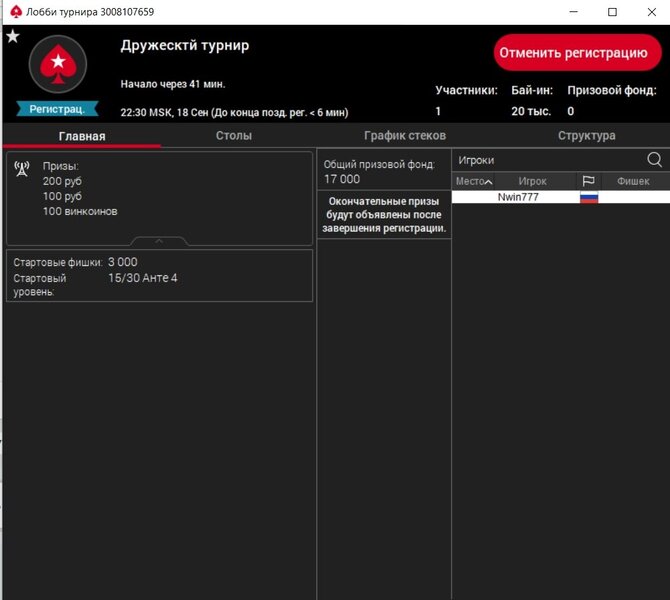Click the magnifier icon in players search
The height and width of the screenshot is (600, 670).
(x=654, y=160)
